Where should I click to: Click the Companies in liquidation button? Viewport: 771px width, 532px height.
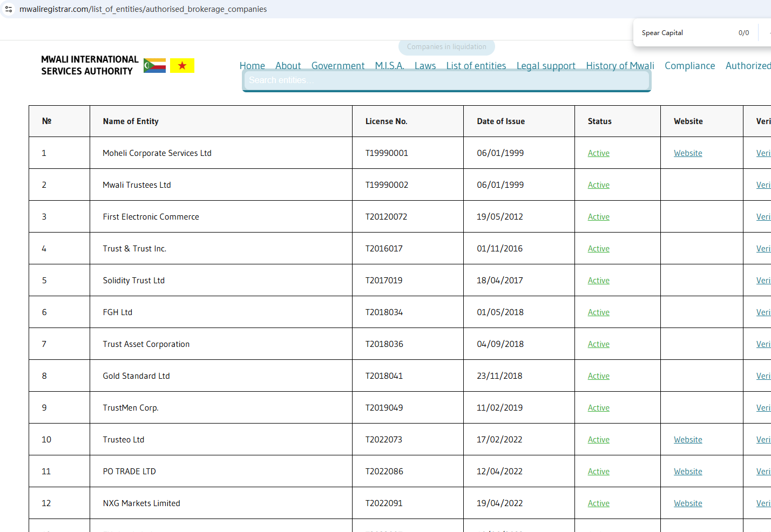(x=447, y=47)
